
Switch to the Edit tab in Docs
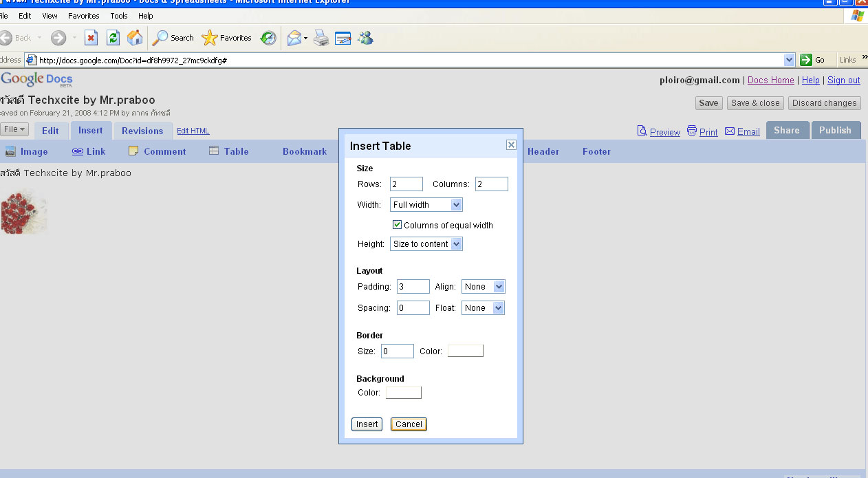coord(50,131)
